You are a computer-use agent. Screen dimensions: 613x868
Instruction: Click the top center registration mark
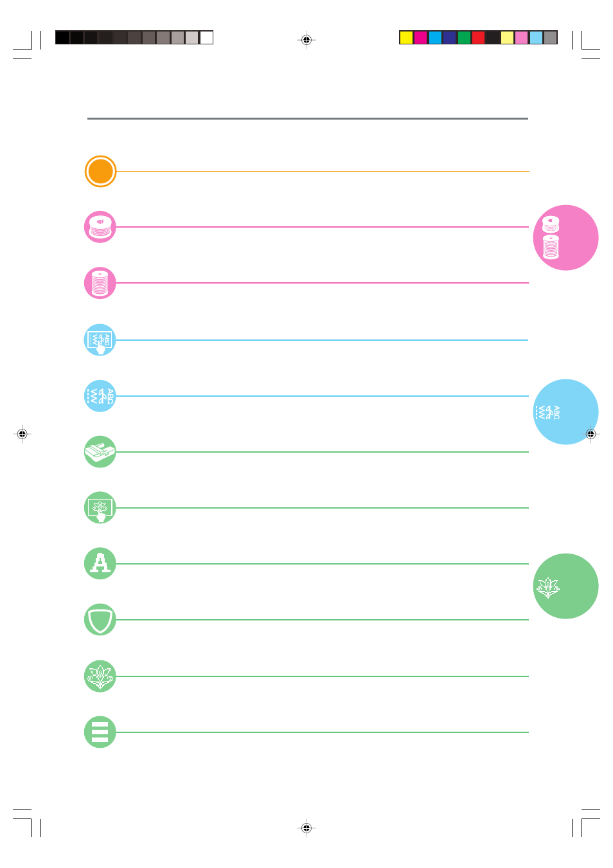pyautogui.click(x=306, y=40)
